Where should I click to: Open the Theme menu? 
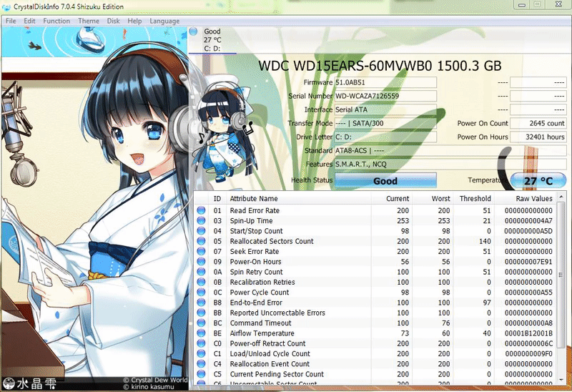[89, 21]
